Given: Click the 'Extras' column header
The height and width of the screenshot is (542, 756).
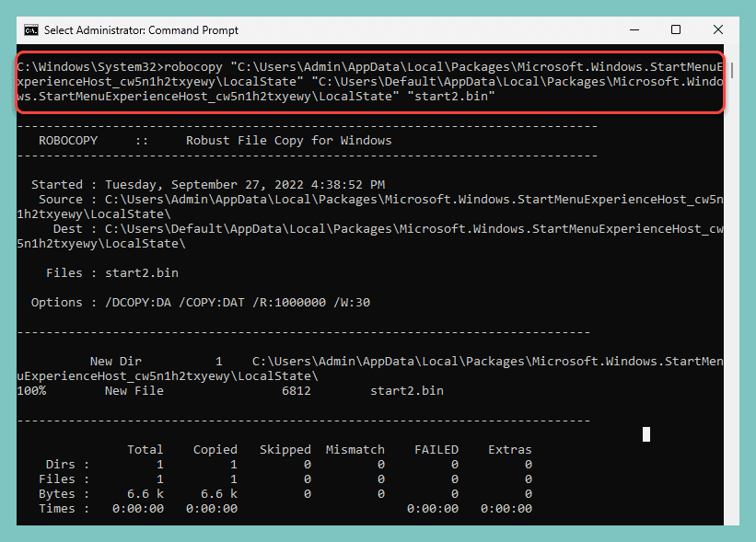Looking at the screenshot, I should (x=510, y=449).
